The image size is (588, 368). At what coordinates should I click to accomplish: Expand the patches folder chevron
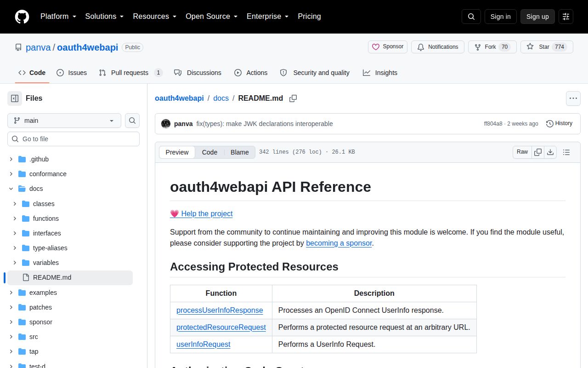pyautogui.click(x=11, y=307)
